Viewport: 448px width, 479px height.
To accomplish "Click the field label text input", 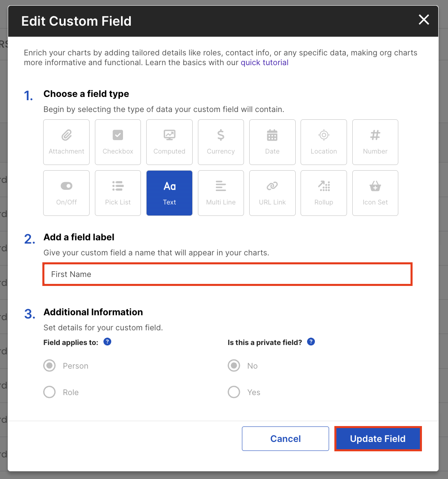I will coord(227,274).
